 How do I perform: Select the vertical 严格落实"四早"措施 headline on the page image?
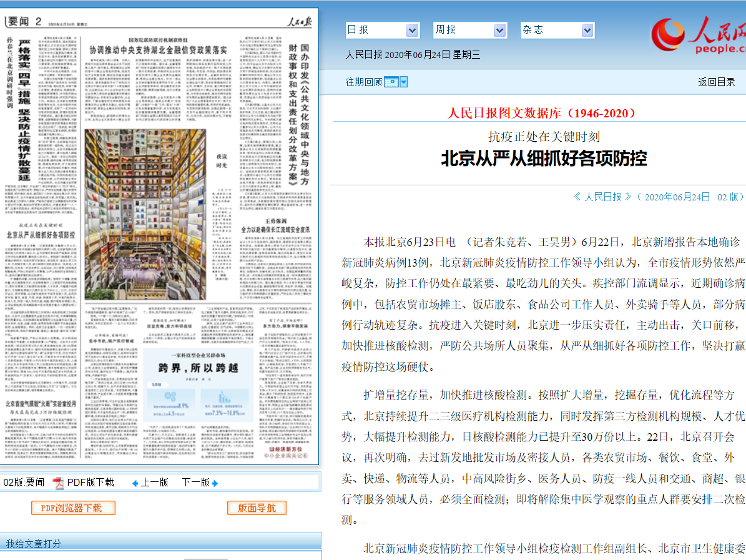pos(24,110)
